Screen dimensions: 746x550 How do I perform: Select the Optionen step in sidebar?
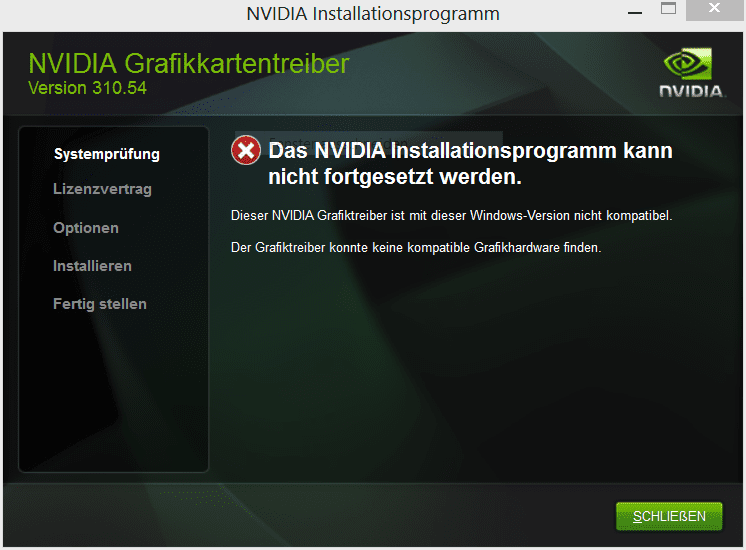click(86, 228)
